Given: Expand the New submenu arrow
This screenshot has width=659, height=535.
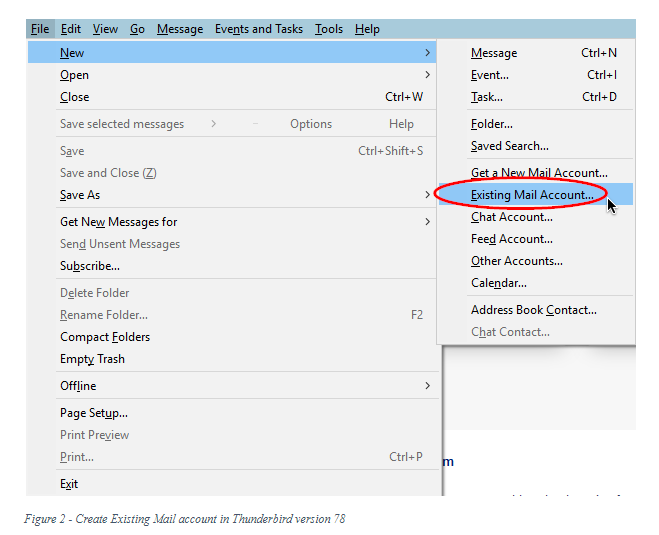Looking at the screenshot, I should click(427, 53).
